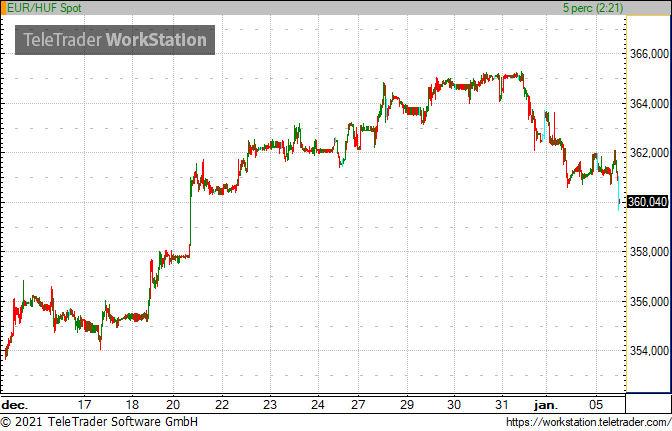The image size is (672, 431).
Task: Click the current price label 360,040
Action: coord(648,202)
